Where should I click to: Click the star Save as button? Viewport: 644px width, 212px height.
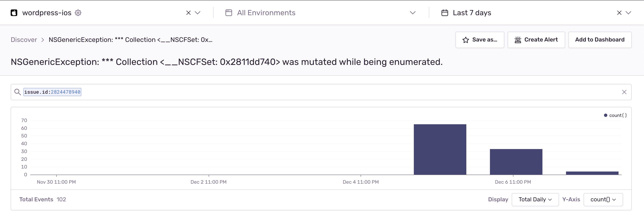click(x=480, y=40)
